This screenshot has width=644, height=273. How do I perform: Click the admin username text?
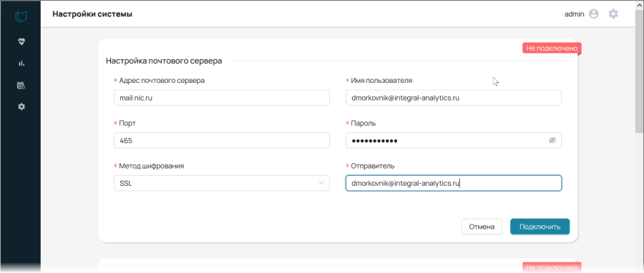click(574, 14)
